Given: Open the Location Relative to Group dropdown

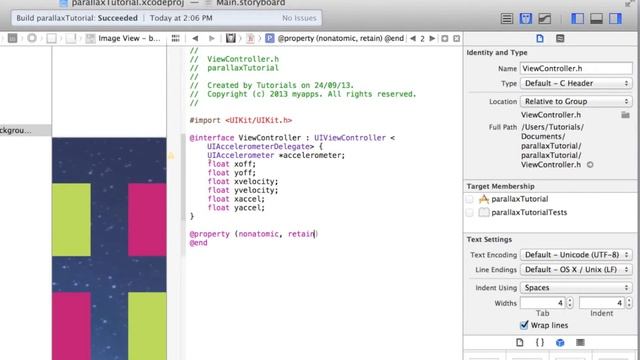Looking at the screenshot, I should [x=576, y=101].
